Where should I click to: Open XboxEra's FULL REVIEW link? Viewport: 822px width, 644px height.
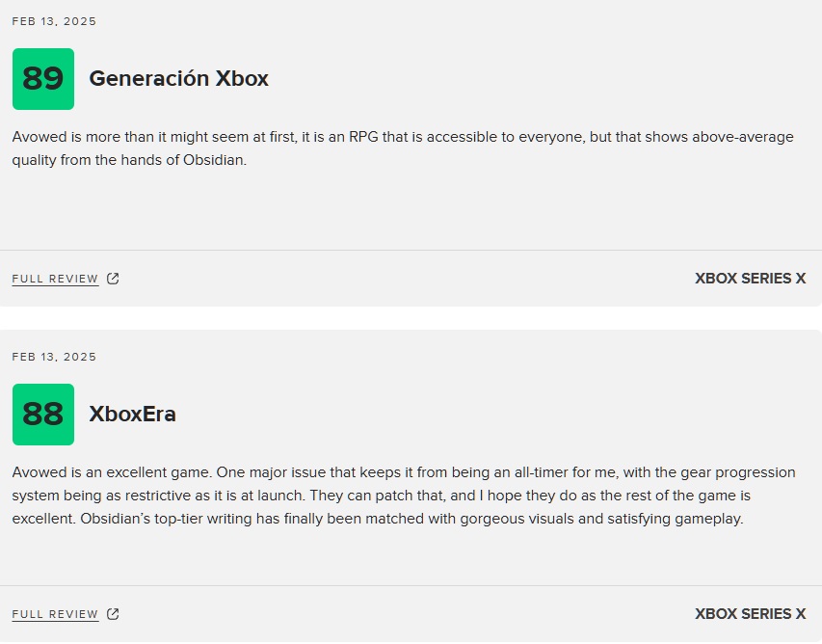55,614
